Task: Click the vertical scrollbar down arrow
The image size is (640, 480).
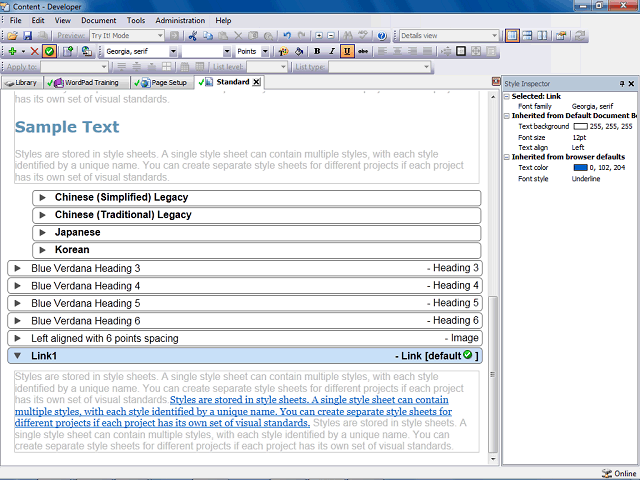Action: (x=493, y=459)
